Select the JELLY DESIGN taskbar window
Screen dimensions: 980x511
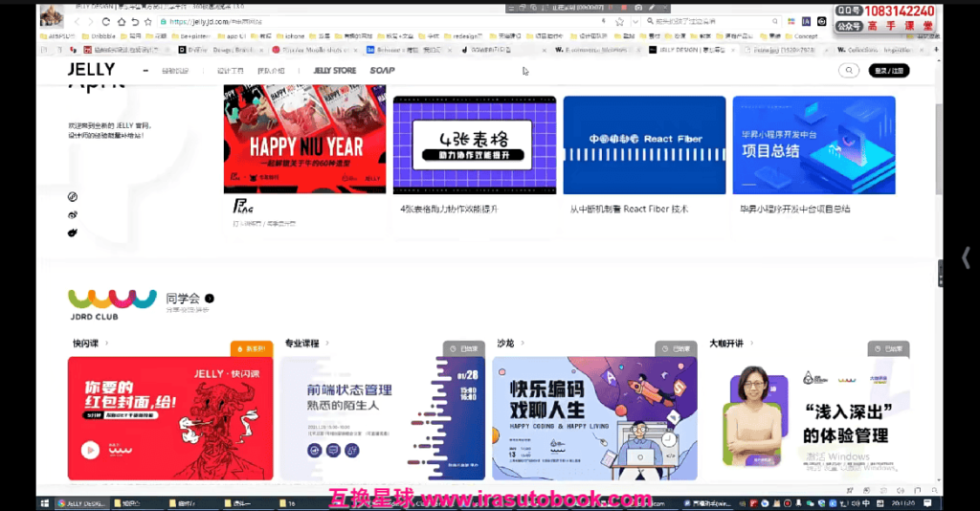pyautogui.click(x=82, y=503)
